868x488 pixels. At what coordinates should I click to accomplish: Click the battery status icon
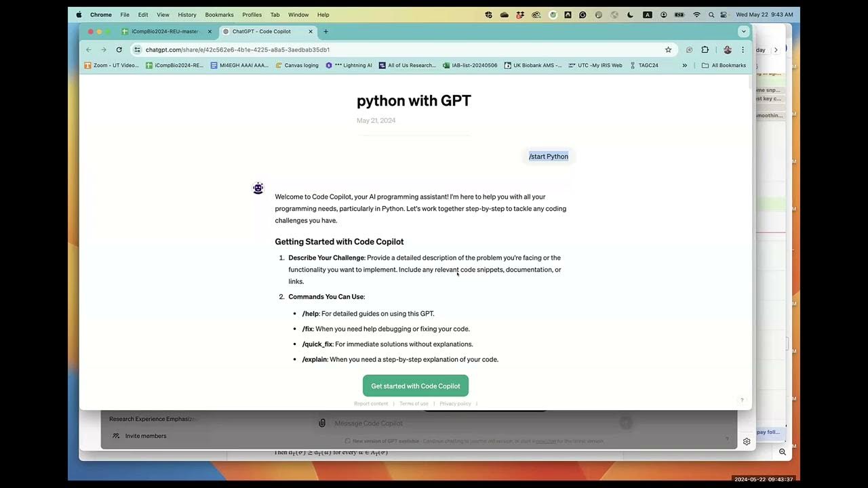[679, 14]
